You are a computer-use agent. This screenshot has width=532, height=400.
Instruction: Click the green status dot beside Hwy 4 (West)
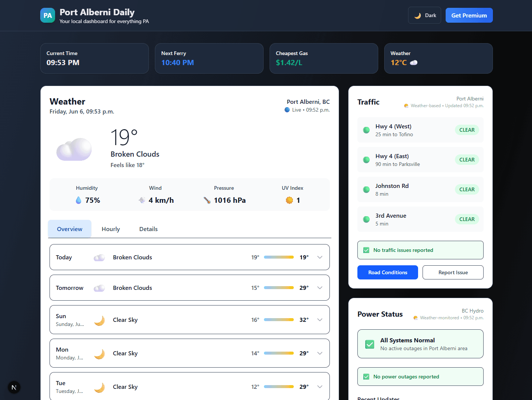(x=366, y=130)
